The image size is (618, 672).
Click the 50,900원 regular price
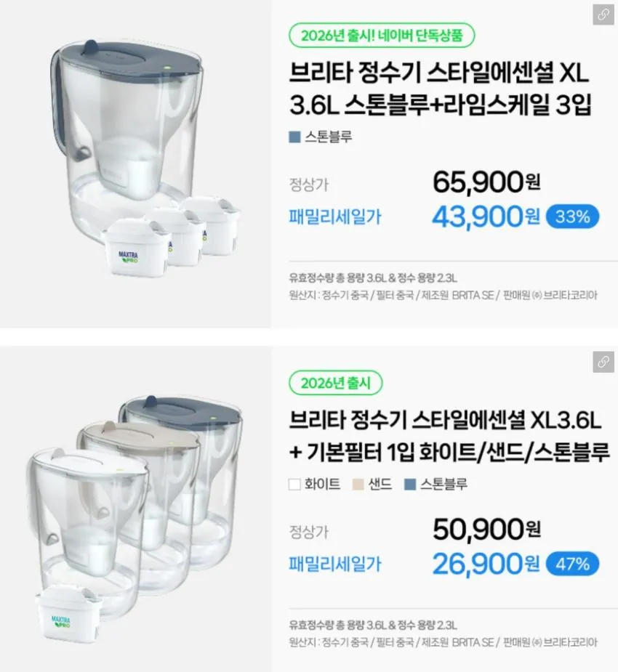pyautogui.click(x=486, y=530)
